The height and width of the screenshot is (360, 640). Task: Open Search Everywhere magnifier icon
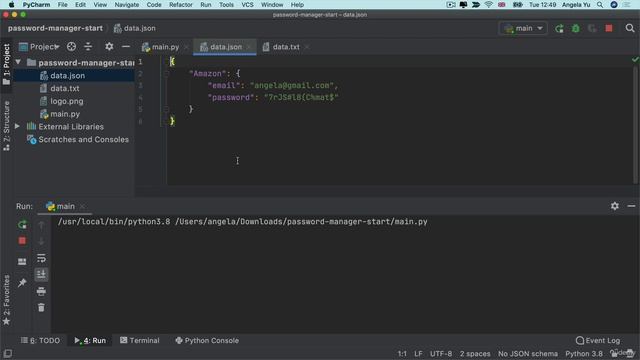[x=630, y=28]
